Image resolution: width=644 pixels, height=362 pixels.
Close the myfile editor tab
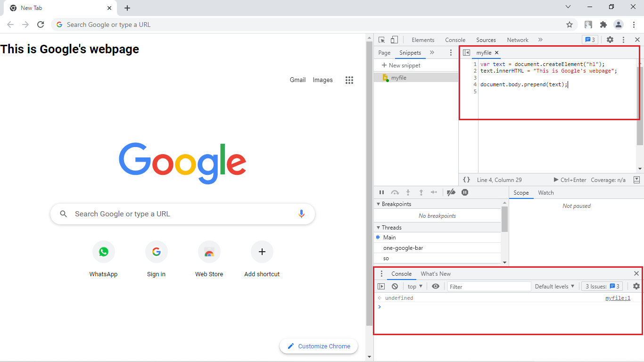pyautogui.click(x=497, y=53)
